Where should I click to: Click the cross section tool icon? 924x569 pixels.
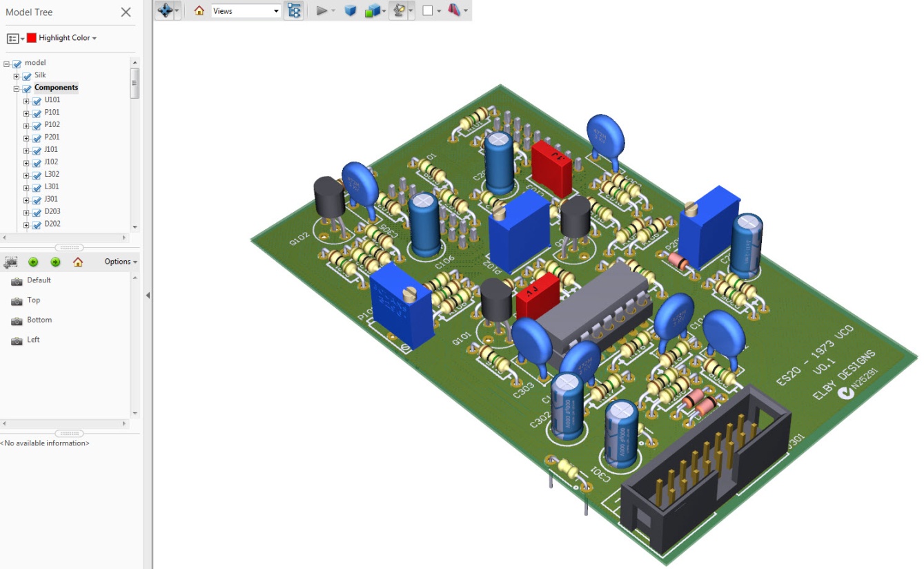[454, 10]
